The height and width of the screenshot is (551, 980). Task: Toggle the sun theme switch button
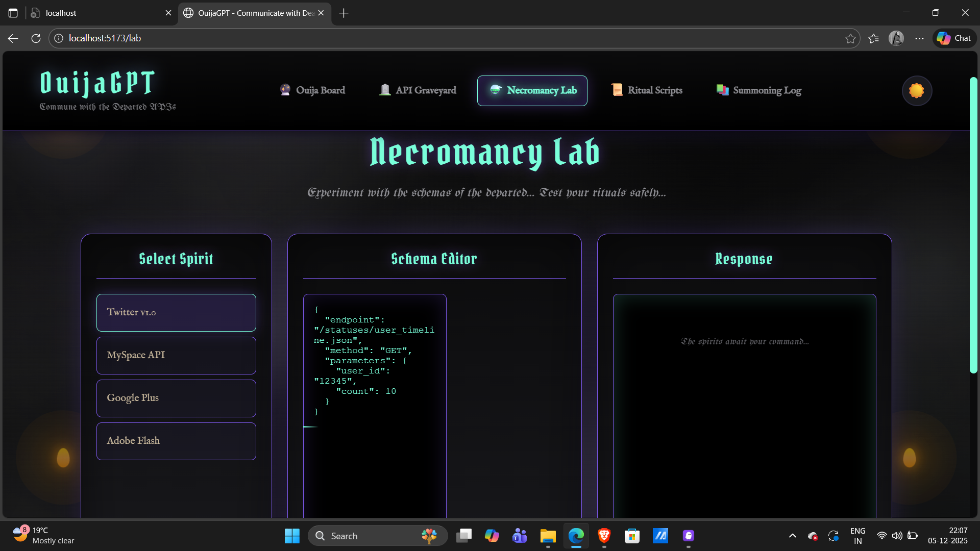point(917,91)
